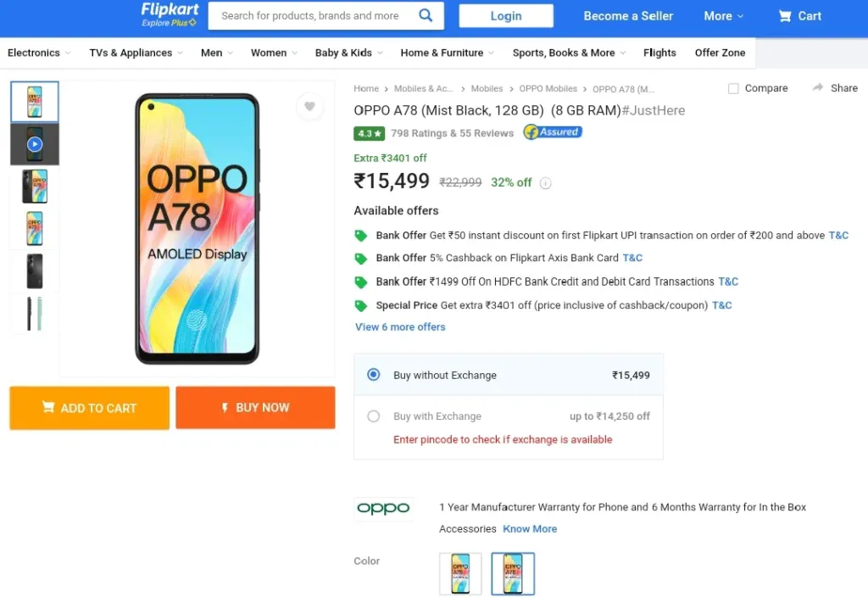The height and width of the screenshot is (608, 868).
Task: Open View 6 more offers link
Action: pos(400,326)
